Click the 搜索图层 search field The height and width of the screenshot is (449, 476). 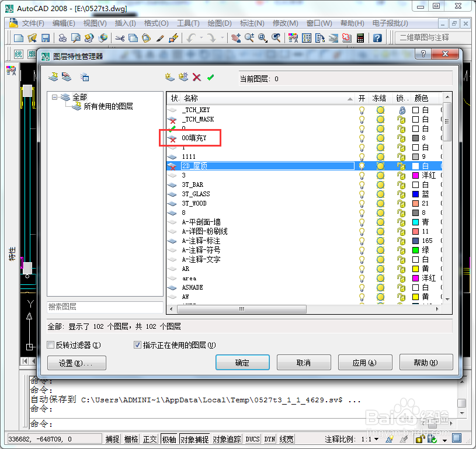tap(104, 306)
